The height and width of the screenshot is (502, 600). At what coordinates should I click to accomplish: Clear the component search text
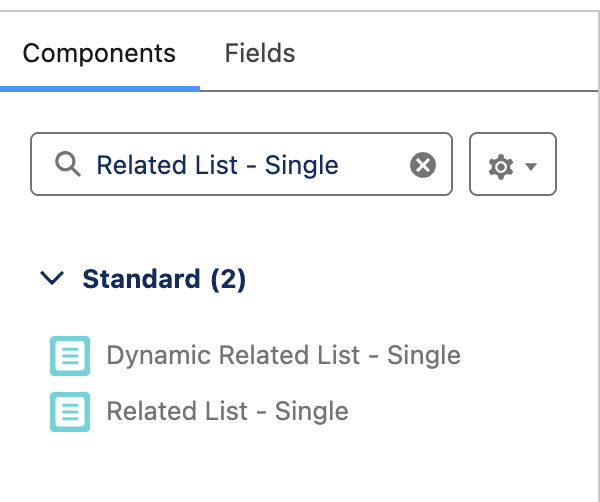[x=423, y=165]
